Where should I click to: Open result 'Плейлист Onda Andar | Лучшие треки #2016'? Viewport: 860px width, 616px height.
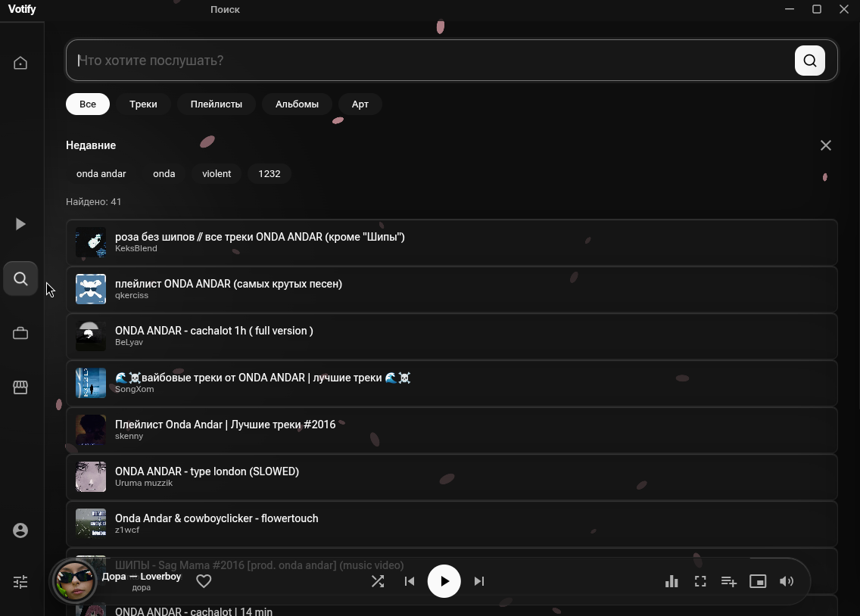pos(451,430)
